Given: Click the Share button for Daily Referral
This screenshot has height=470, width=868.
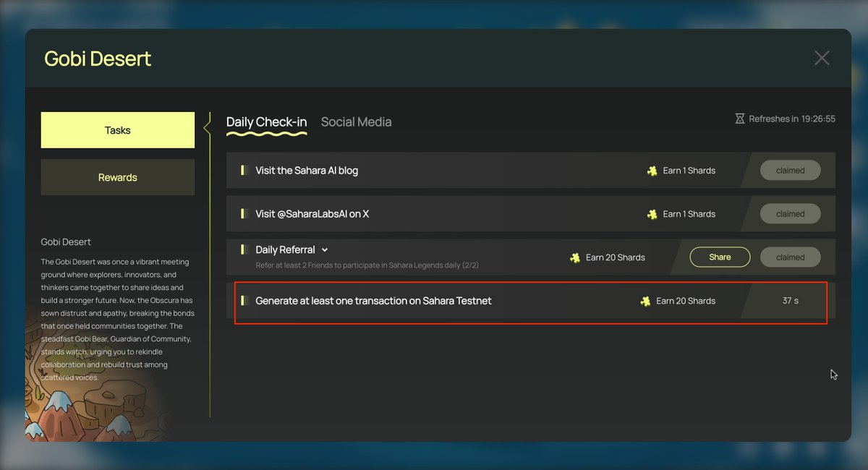Looking at the screenshot, I should tap(720, 257).
